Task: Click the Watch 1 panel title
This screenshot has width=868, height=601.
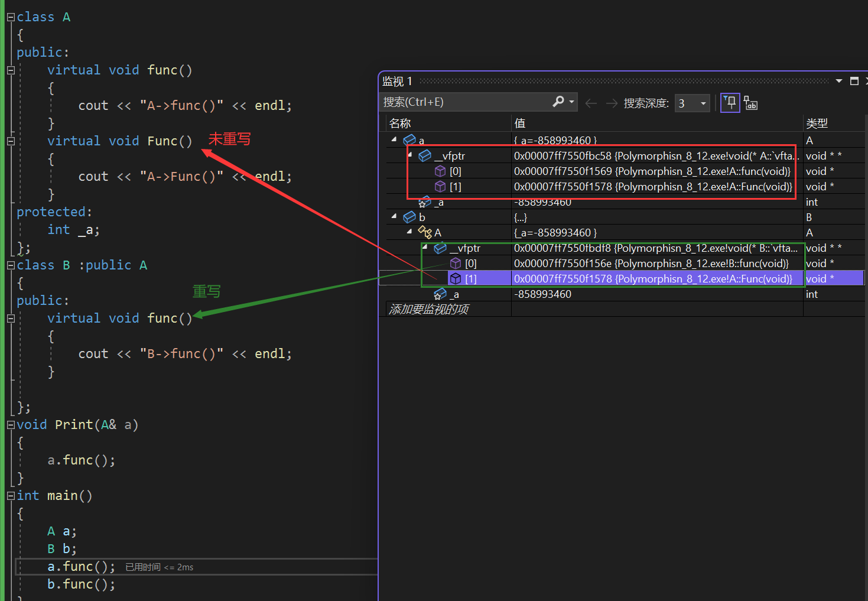Action: pos(397,81)
